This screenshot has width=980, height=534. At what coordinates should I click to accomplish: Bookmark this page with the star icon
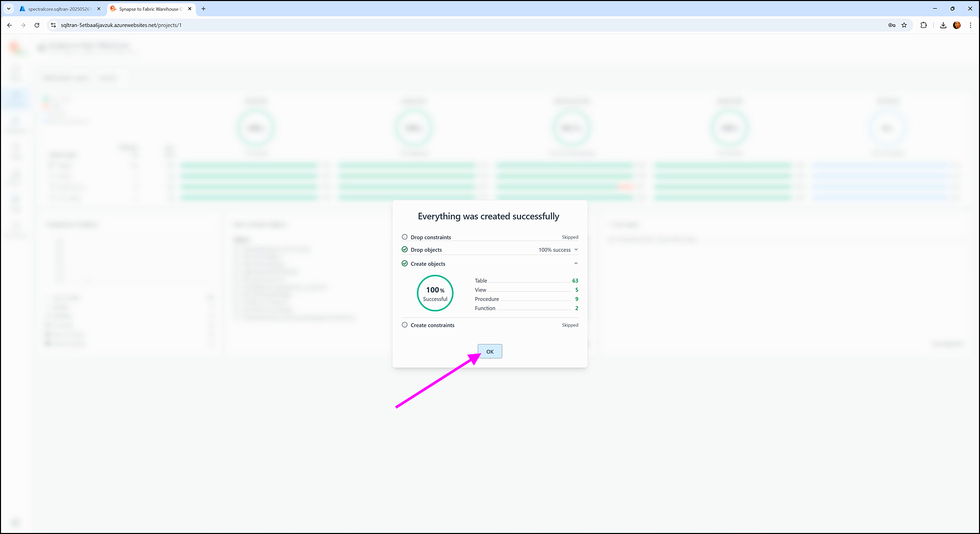coord(904,25)
